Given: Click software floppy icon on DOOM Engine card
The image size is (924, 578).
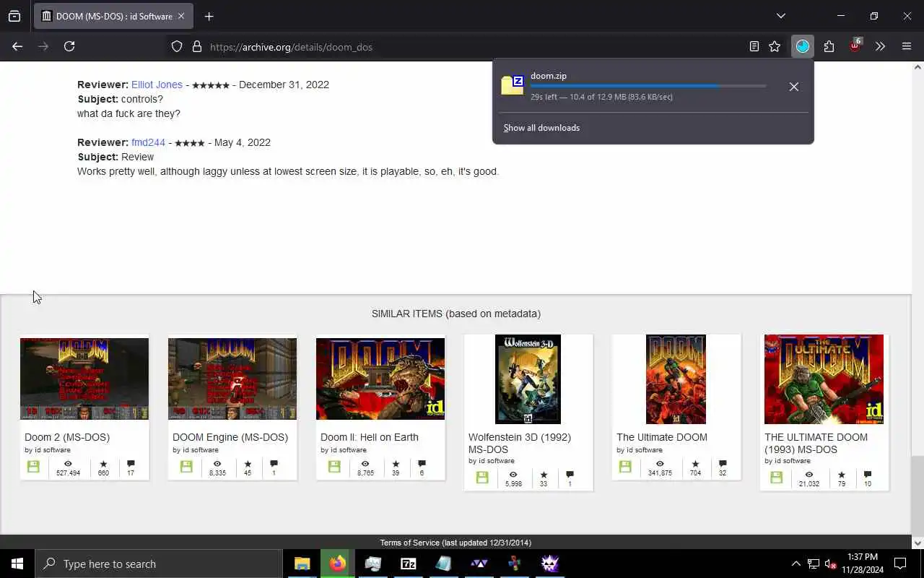Looking at the screenshot, I should pyautogui.click(x=186, y=467).
